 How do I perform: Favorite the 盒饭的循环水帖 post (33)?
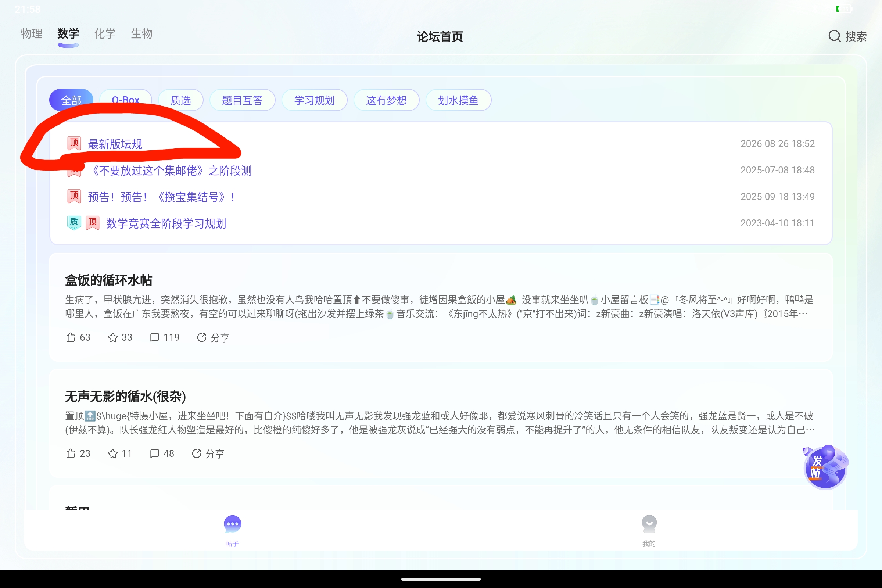coord(120,337)
